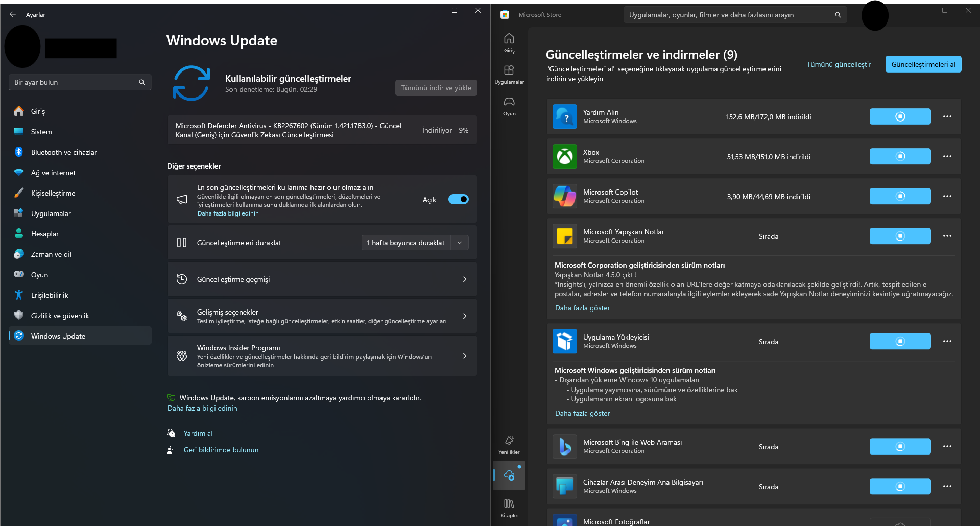This screenshot has width=980, height=526.
Task: Click the search magnifier in the Settings search box
Action: click(142, 82)
